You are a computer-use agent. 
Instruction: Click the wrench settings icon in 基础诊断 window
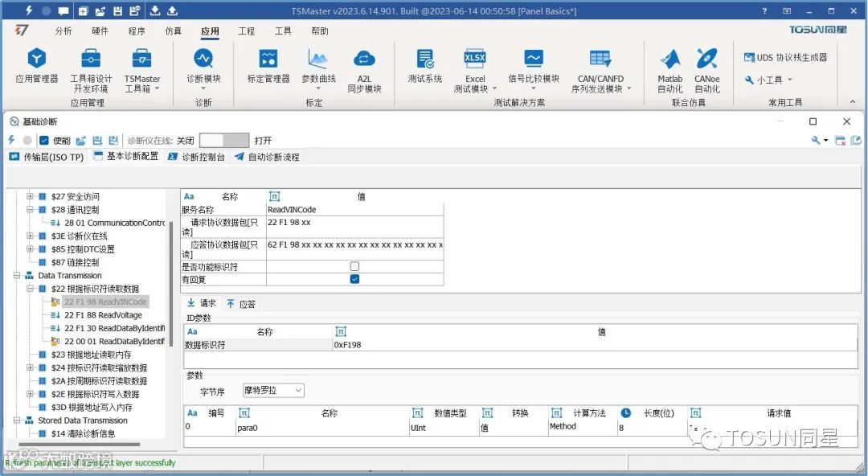point(816,140)
